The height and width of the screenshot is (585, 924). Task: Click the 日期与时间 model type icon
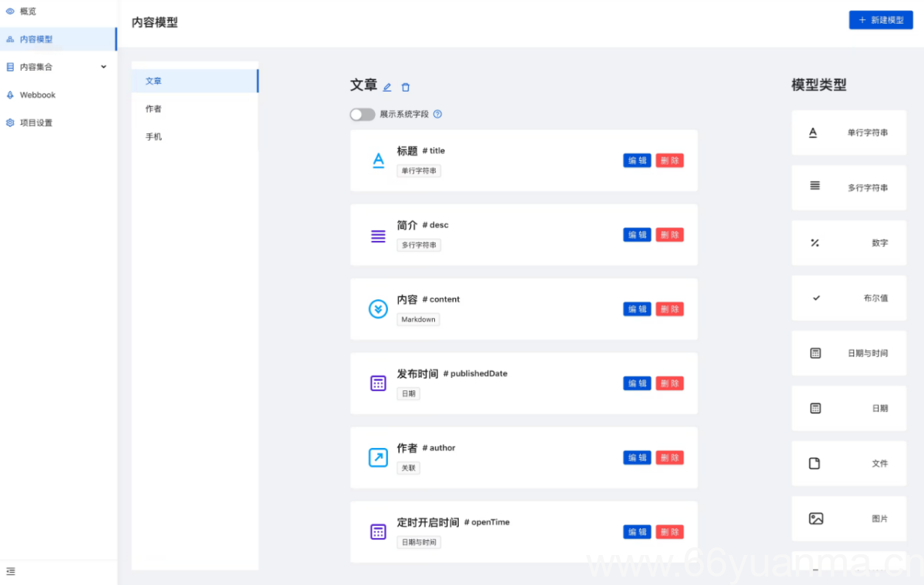click(815, 353)
